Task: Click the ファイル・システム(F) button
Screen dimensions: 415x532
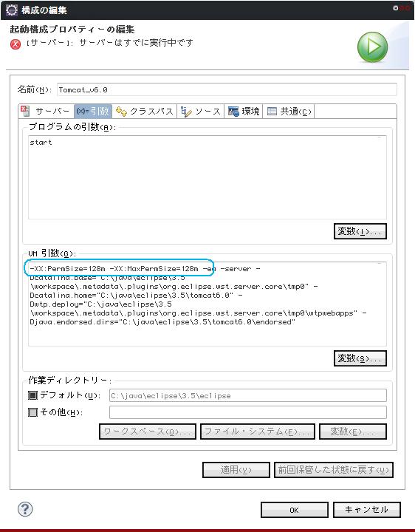Action: click(x=257, y=432)
